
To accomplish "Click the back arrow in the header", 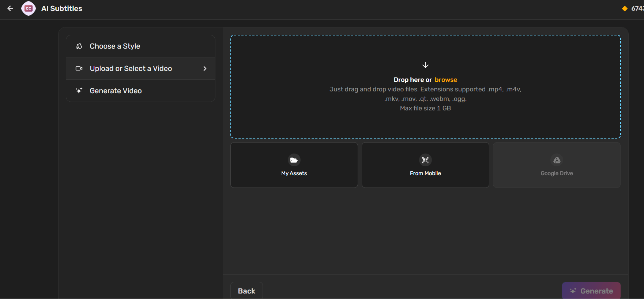I will click(10, 8).
